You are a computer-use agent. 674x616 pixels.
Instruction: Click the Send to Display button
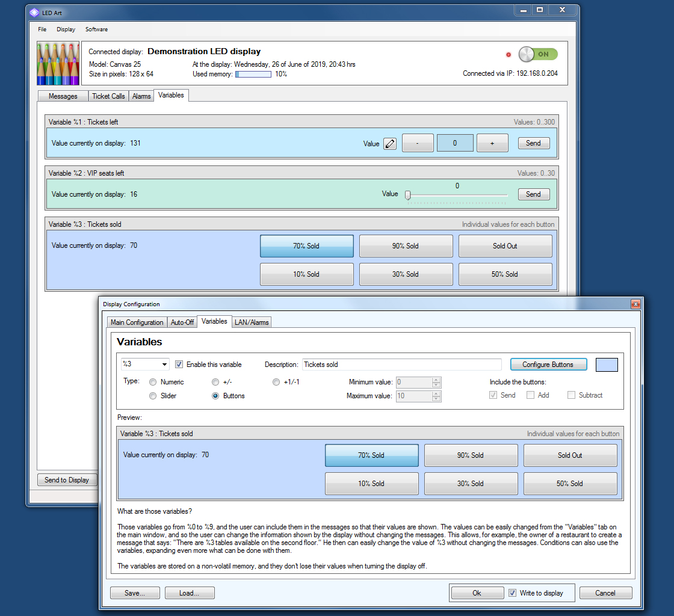coord(67,480)
